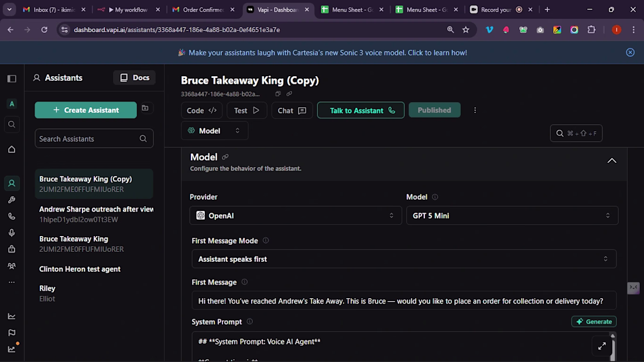Open the three-dot assistant options menu
The width and height of the screenshot is (644, 362).
click(475, 110)
